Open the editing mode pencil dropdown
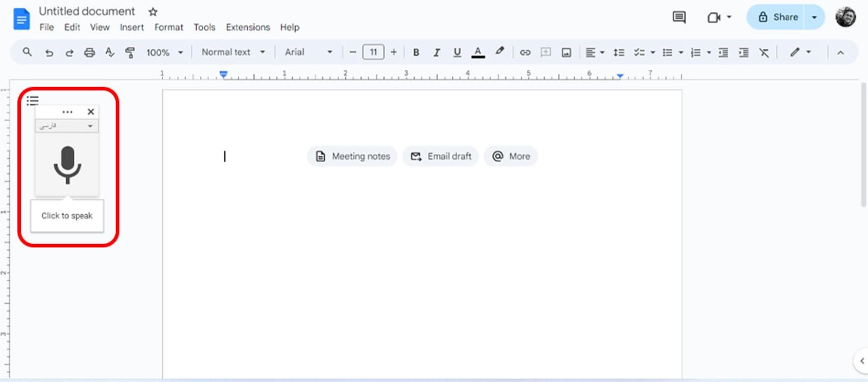 (801, 52)
